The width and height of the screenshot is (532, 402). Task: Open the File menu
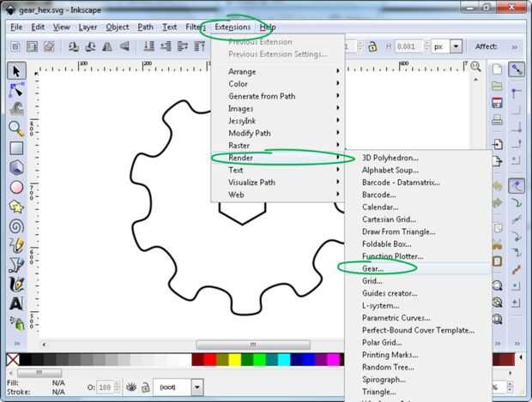(x=16, y=27)
